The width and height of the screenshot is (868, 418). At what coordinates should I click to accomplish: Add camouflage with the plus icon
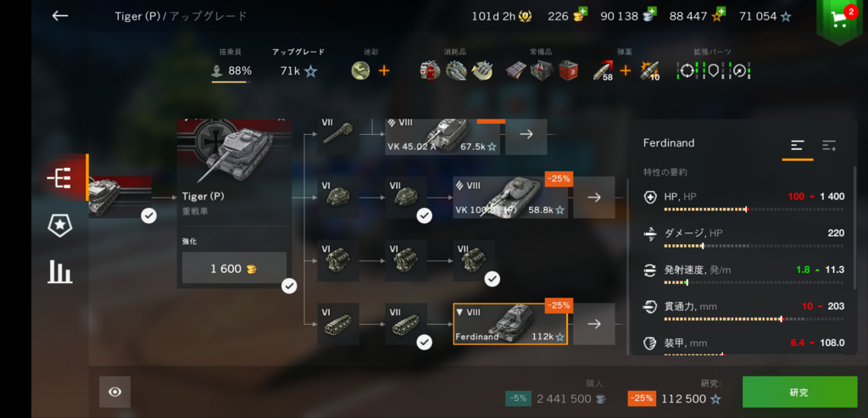point(384,71)
